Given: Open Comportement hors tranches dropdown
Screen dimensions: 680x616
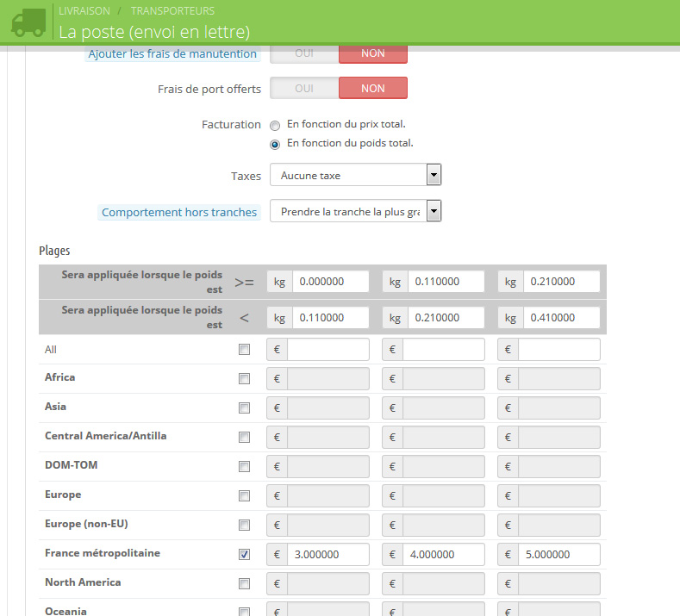Looking at the screenshot, I should tap(356, 211).
